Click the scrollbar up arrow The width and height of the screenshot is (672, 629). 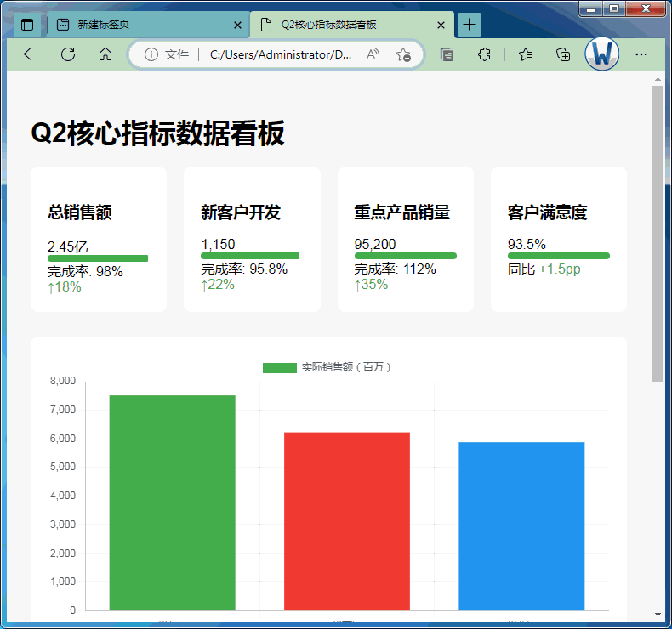[x=658, y=79]
